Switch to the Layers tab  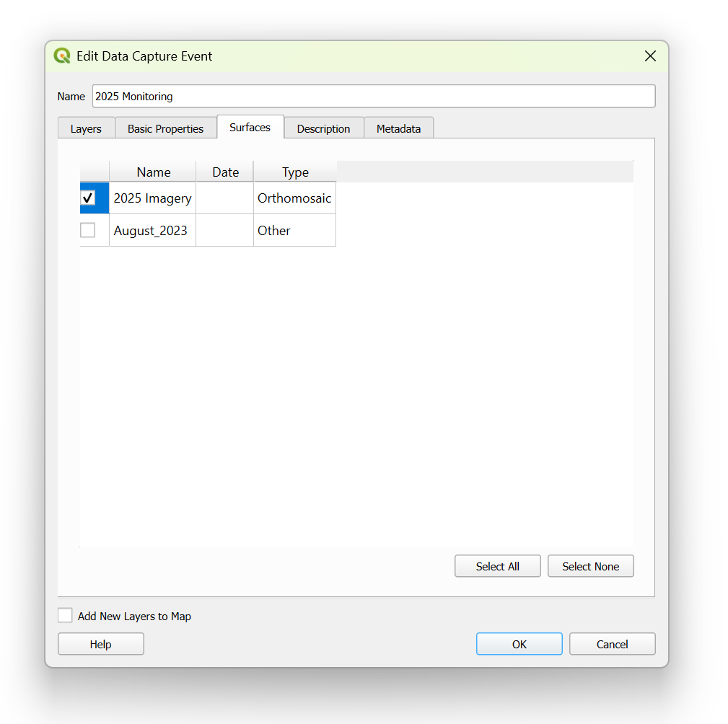coord(86,128)
